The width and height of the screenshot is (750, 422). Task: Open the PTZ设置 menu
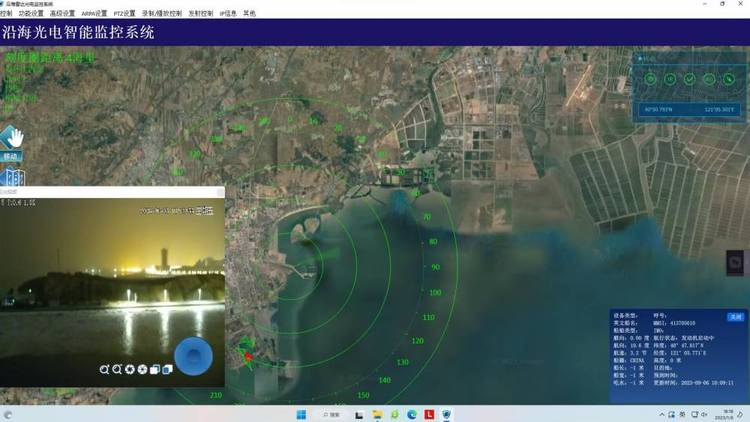pyautogui.click(x=124, y=13)
